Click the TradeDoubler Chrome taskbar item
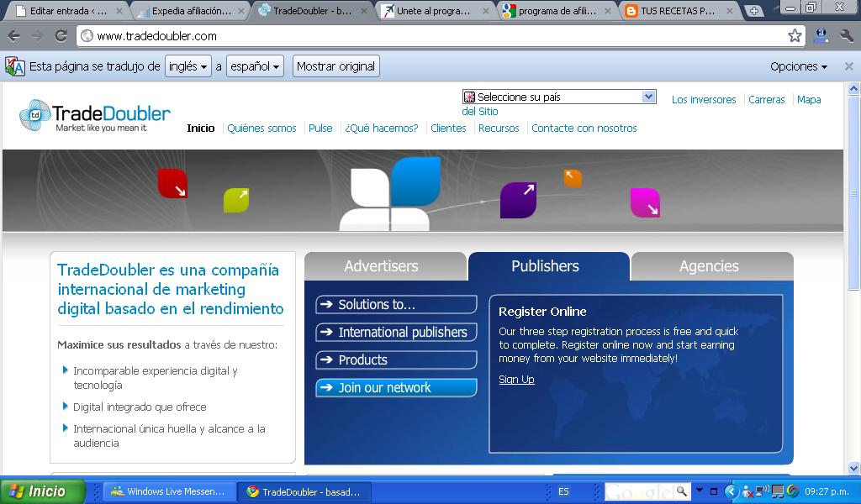This screenshot has width=861, height=504. 304,491
